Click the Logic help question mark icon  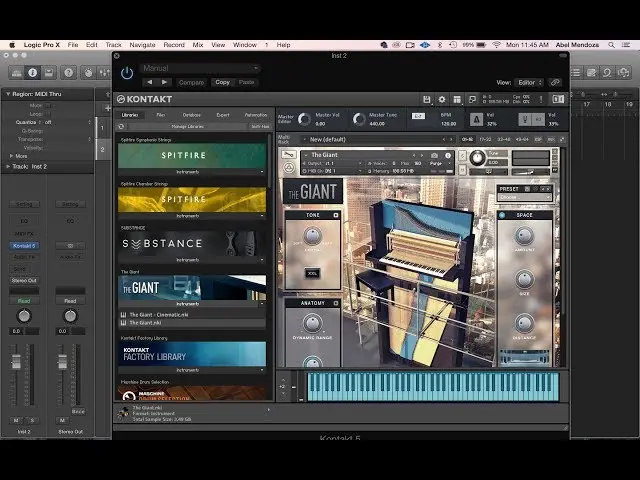click(68, 72)
